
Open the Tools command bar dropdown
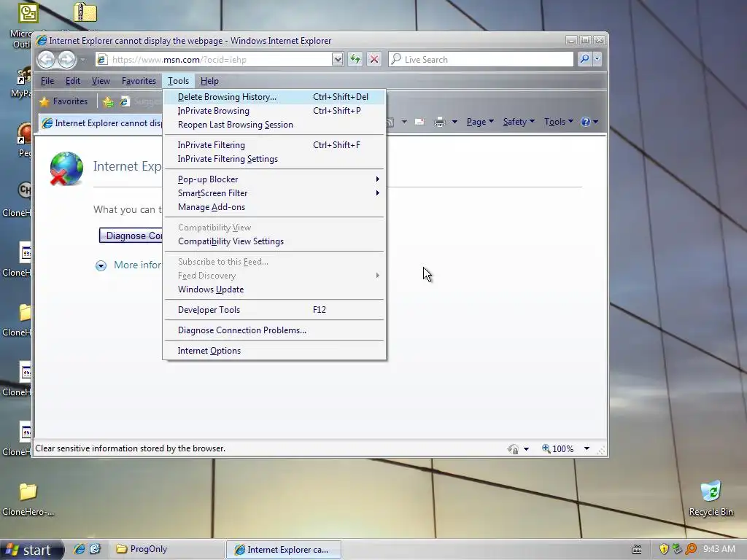(x=558, y=122)
